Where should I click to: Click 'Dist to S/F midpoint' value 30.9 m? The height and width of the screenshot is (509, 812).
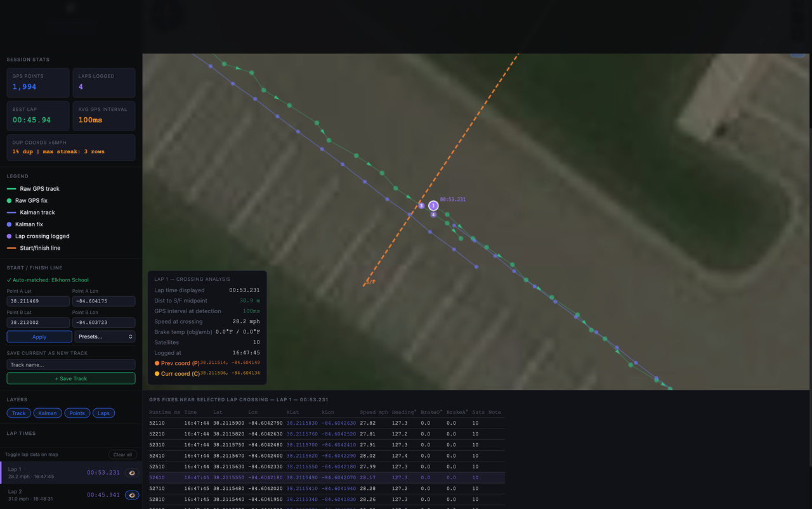click(x=249, y=300)
